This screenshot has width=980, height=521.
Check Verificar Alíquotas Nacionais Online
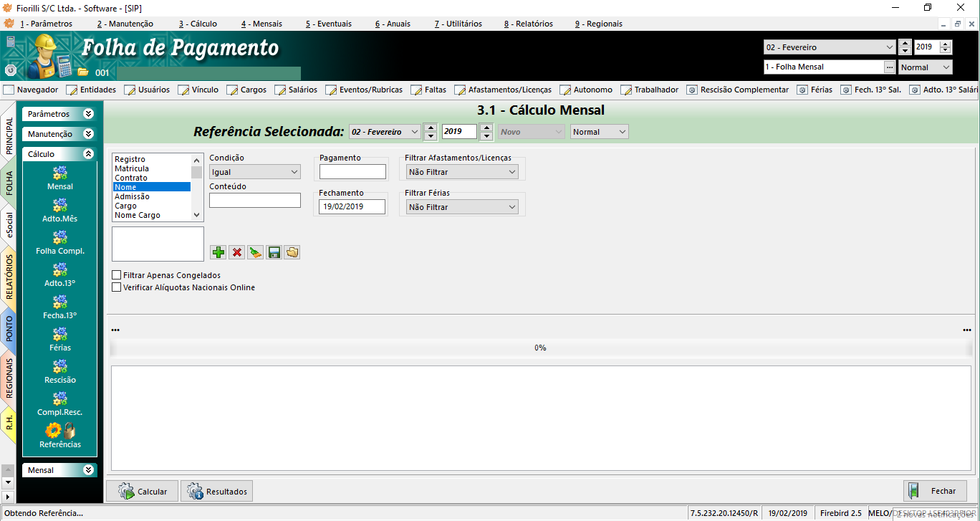tap(117, 287)
